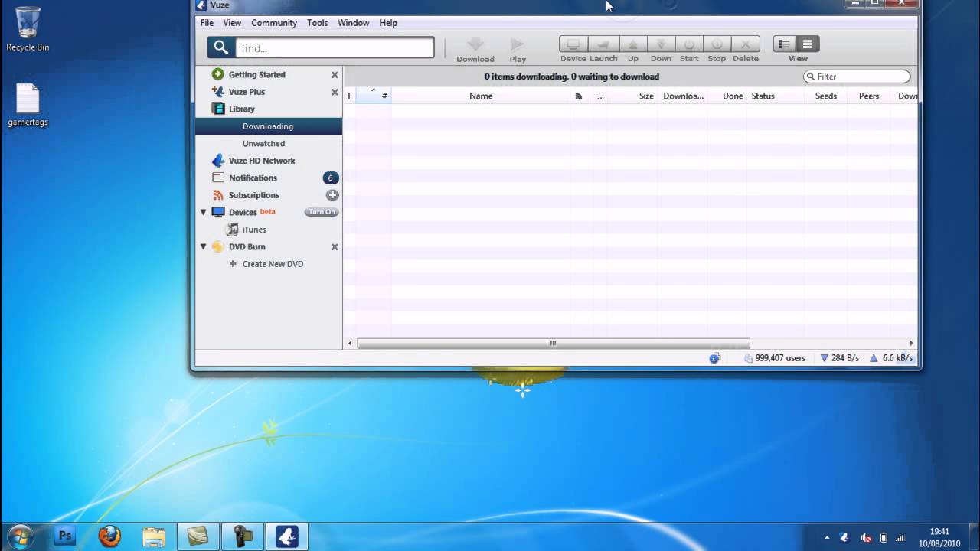Close the Getting Started sidebar entry
Screen dimensions: 980x551
[x=335, y=75]
